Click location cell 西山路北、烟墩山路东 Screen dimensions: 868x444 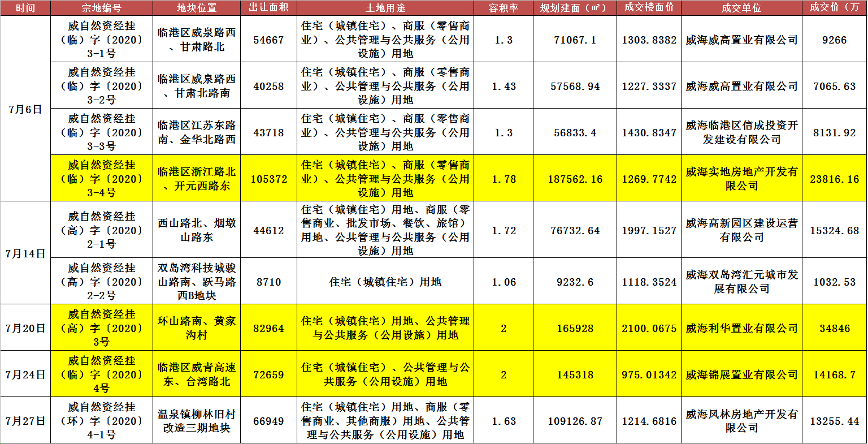click(197, 230)
